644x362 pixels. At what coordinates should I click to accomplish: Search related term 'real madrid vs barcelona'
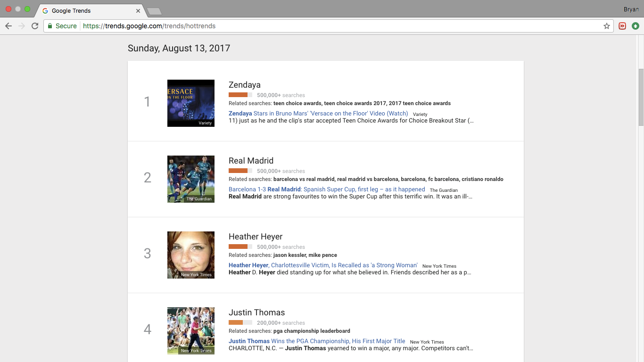coord(367,179)
